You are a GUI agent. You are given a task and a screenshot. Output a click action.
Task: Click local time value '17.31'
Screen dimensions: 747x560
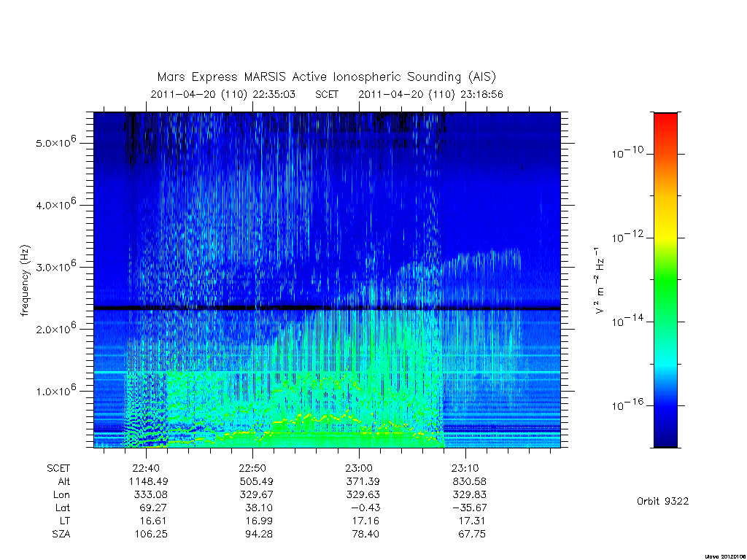pos(473,521)
